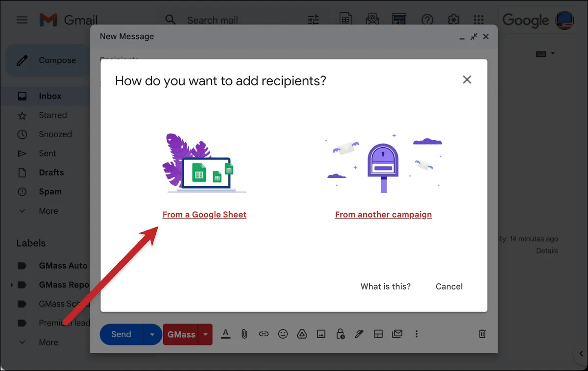
Task: Open the GMass Scheduled label
Action: 64,304
